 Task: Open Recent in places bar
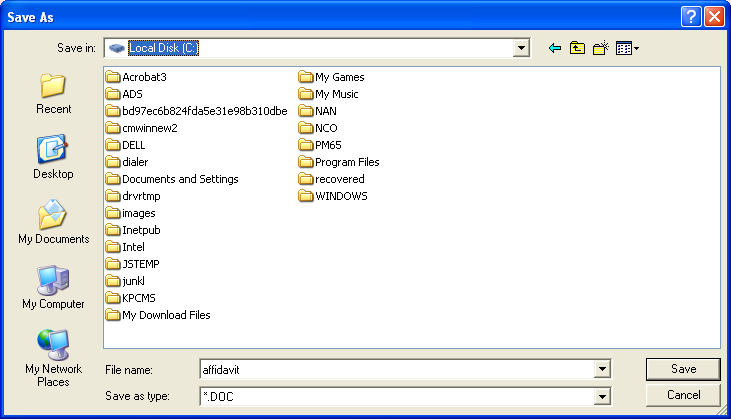53,93
